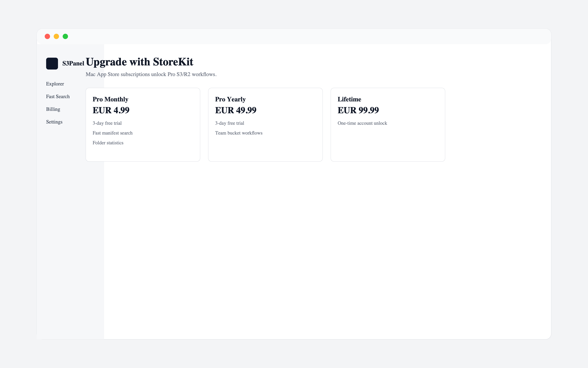Screen dimensions: 588x368
Task: Click the S3Panel app name text
Action: [73, 63]
